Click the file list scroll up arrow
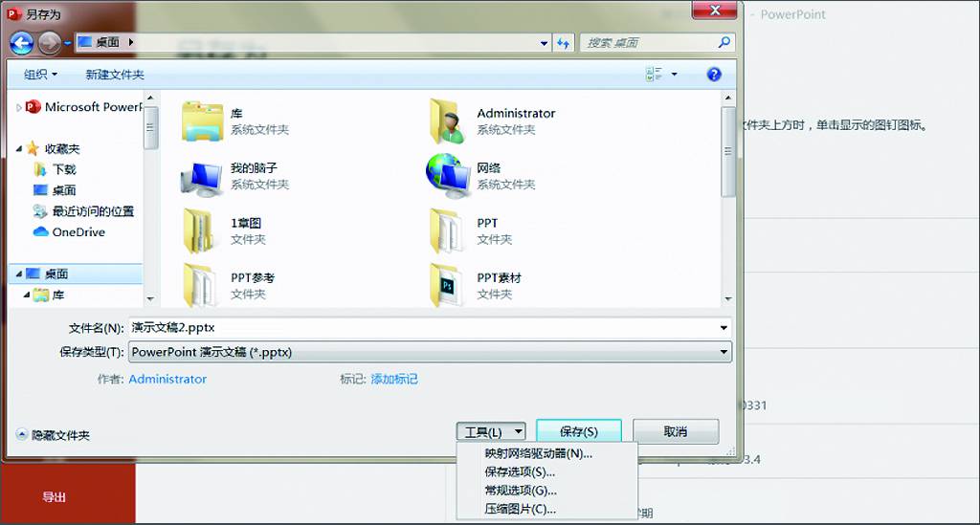This screenshot has height=525, width=980. click(727, 98)
